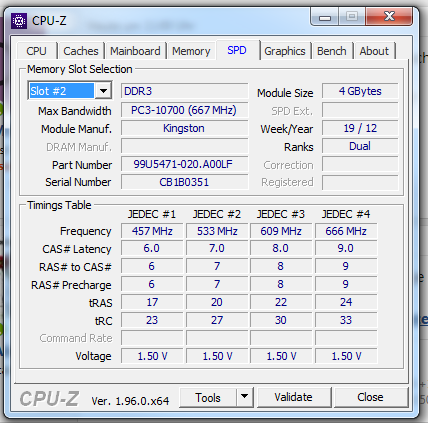Select the SPD tab
This screenshot has height=423, width=428.
(237, 50)
